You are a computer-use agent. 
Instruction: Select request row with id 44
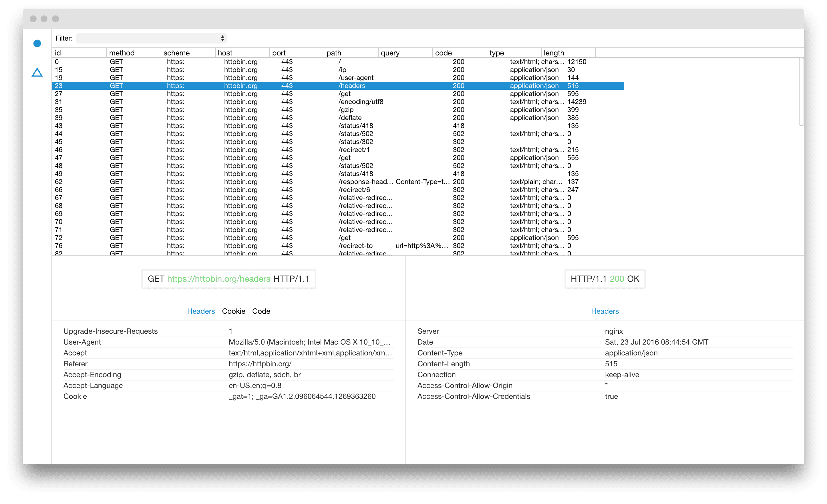[x=338, y=134]
